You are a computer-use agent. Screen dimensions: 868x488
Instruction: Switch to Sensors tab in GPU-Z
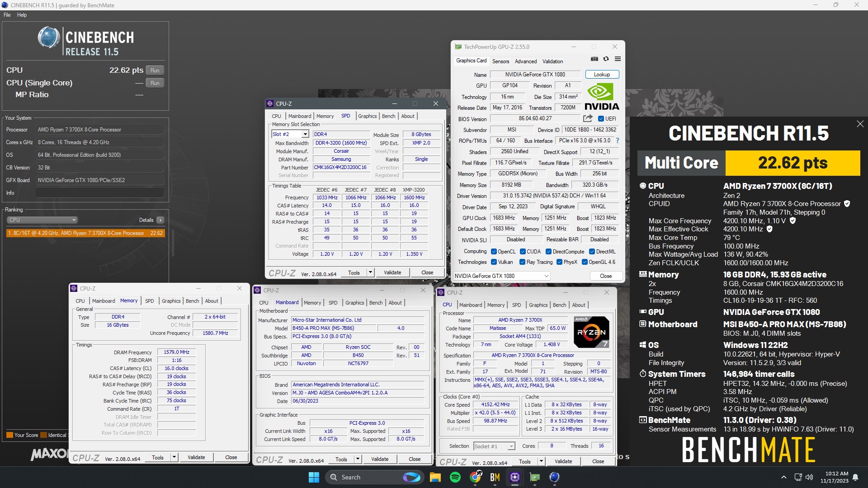click(x=500, y=61)
